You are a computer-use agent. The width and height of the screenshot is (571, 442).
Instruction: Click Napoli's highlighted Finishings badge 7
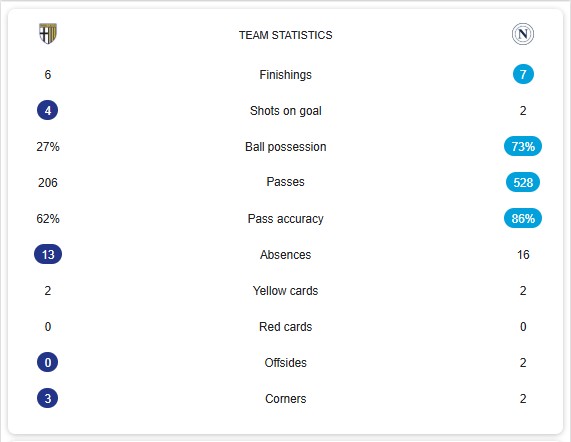tap(523, 74)
